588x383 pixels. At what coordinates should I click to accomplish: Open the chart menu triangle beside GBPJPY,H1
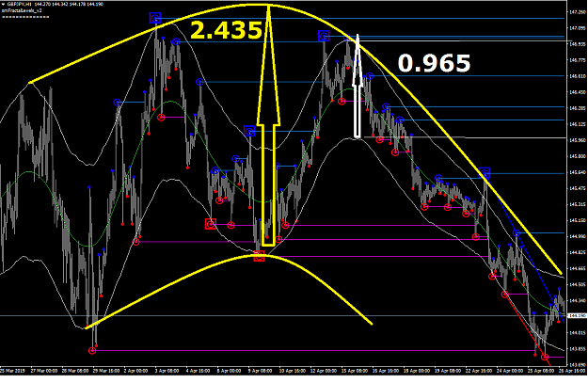click(3, 4)
